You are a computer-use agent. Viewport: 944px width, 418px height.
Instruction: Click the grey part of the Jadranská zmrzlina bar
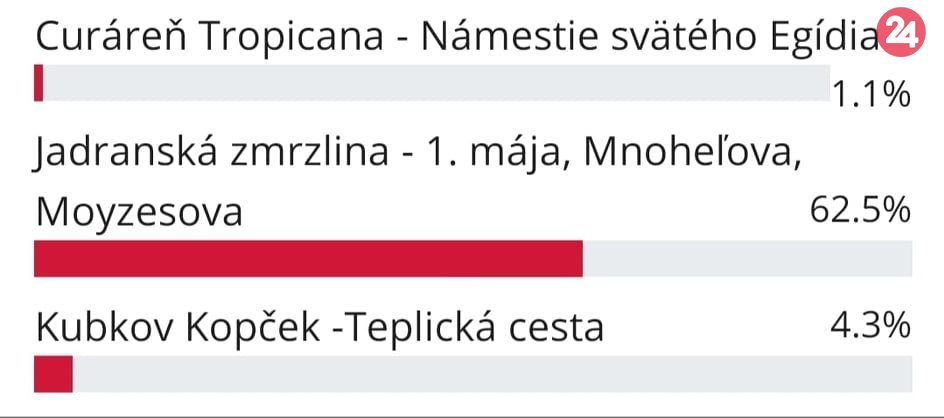[x=746, y=258]
